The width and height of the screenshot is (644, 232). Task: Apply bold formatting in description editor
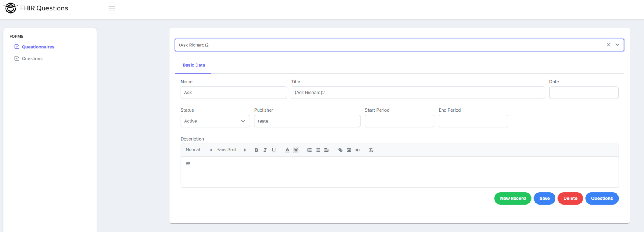(x=256, y=150)
